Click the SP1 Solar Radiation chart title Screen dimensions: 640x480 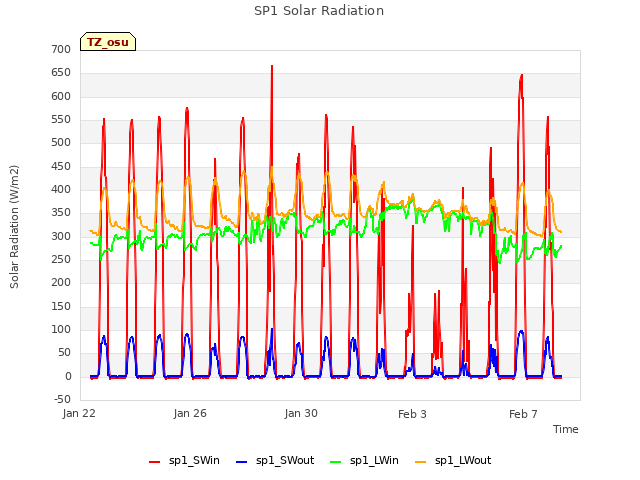click(x=319, y=11)
